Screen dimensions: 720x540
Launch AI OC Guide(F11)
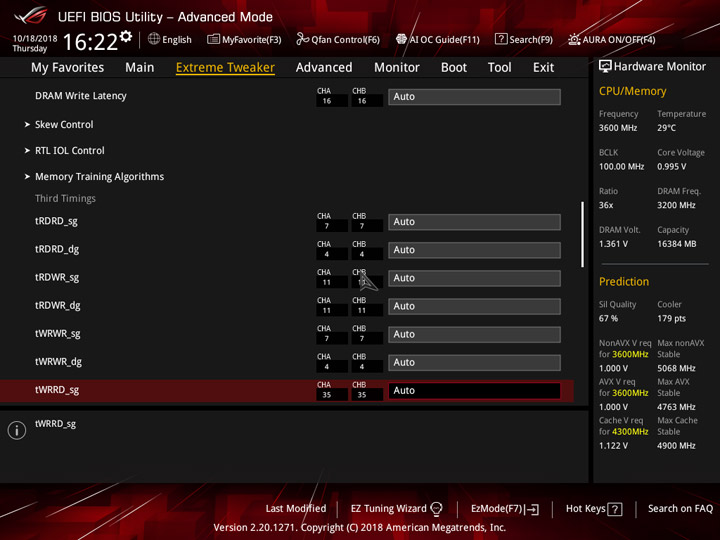pyautogui.click(x=438, y=39)
